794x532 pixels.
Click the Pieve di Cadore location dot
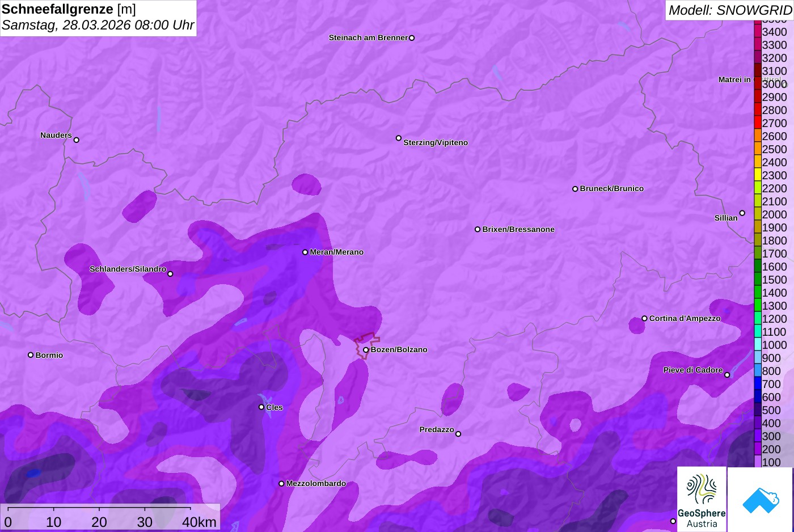coord(727,375)
